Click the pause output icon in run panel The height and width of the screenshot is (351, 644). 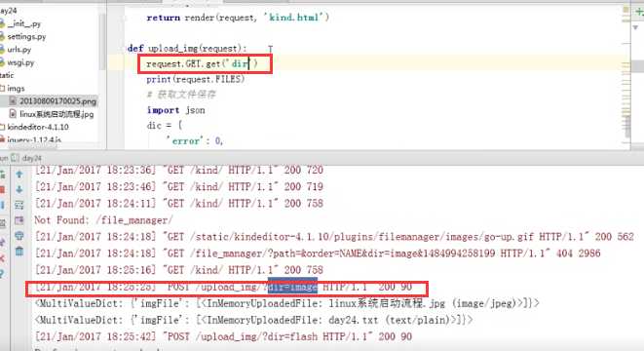(2, 205)
